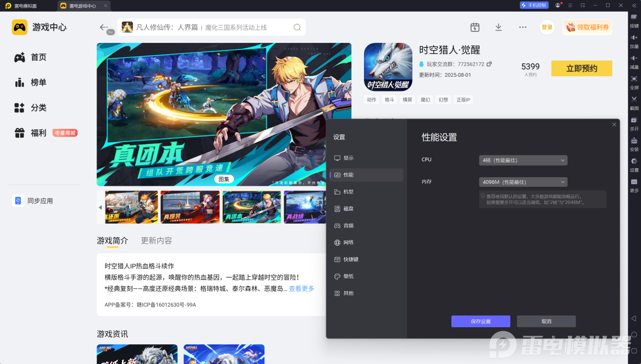Select 音频 in settings sidebar

click(366, 226)
